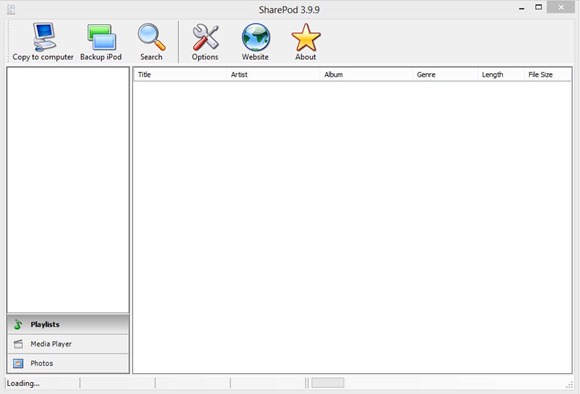Click the SharePod app icon in title bar

click(x=11, y=10)
